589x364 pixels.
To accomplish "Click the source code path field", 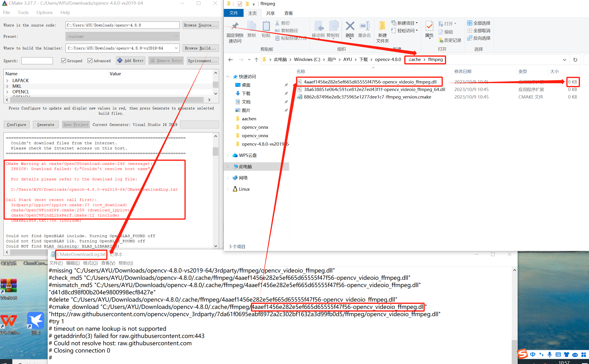I will pyautogui.click(x=122, y=25).
